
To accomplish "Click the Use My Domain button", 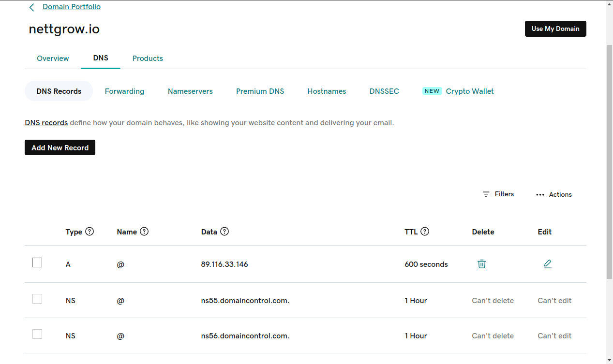I will pos(555,29).
